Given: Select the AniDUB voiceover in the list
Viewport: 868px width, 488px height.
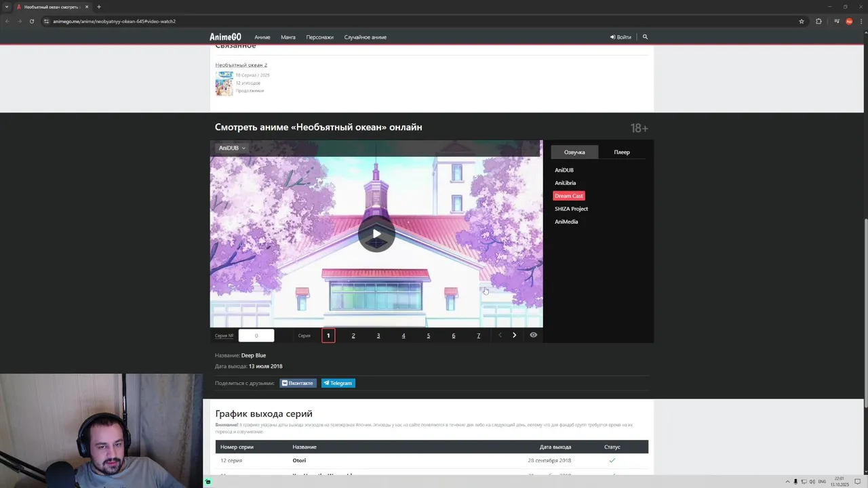Looking at the screenshot, I should (x=564, y=170).
